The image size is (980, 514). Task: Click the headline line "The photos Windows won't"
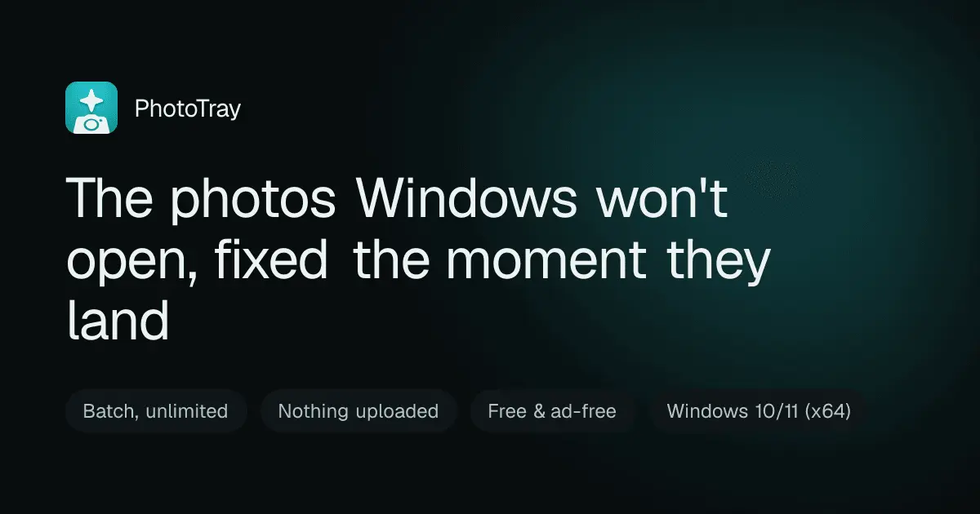point(397,198)
